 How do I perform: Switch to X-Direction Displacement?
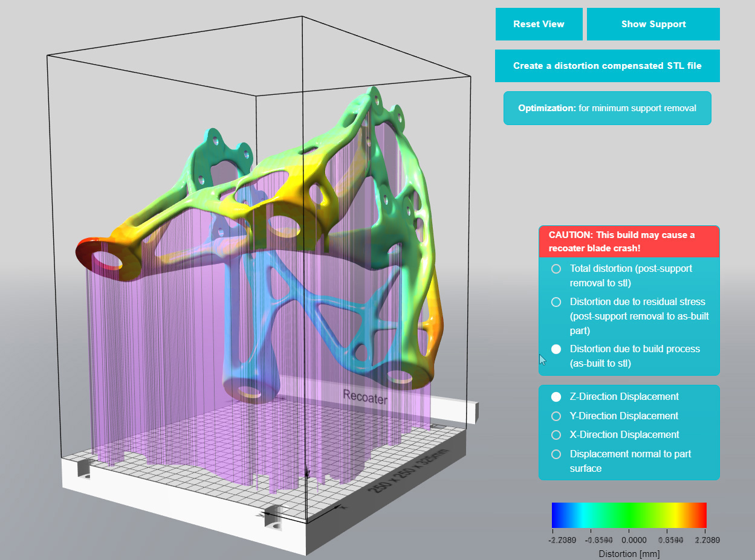pyautogui.click(x=555, y=434)
